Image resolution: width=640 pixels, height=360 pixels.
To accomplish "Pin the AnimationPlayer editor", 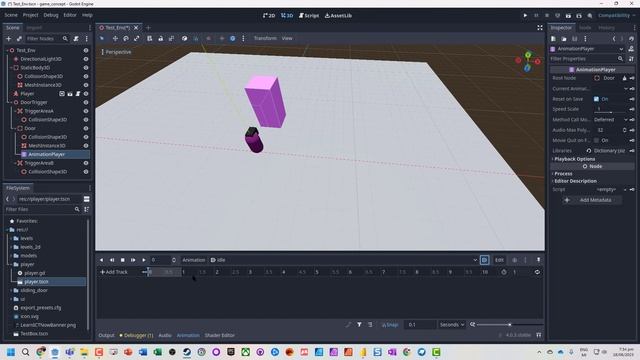I will [x=538, y=260].
